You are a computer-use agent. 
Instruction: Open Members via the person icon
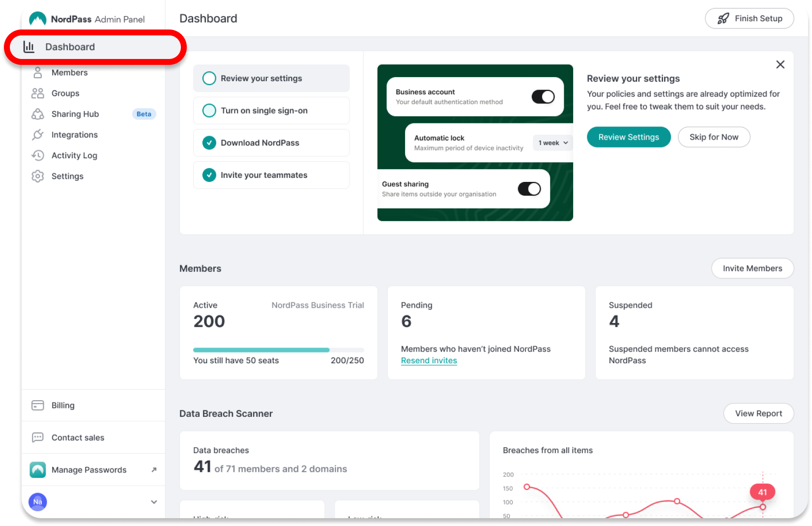coord(38,73)
